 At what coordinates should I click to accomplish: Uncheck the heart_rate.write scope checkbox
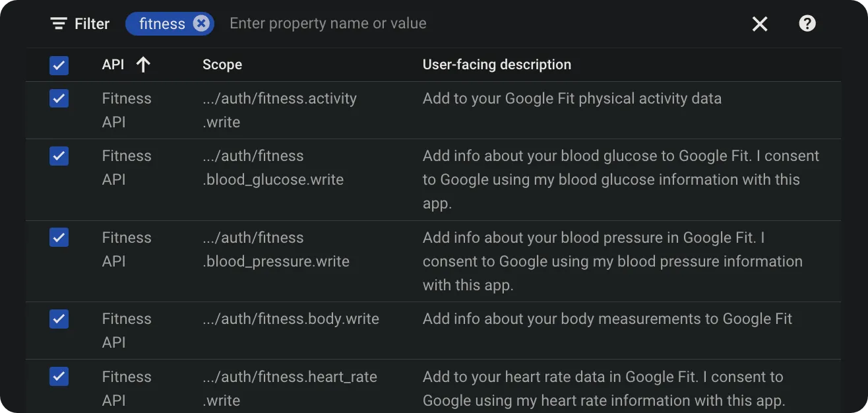tap(59, 377)
